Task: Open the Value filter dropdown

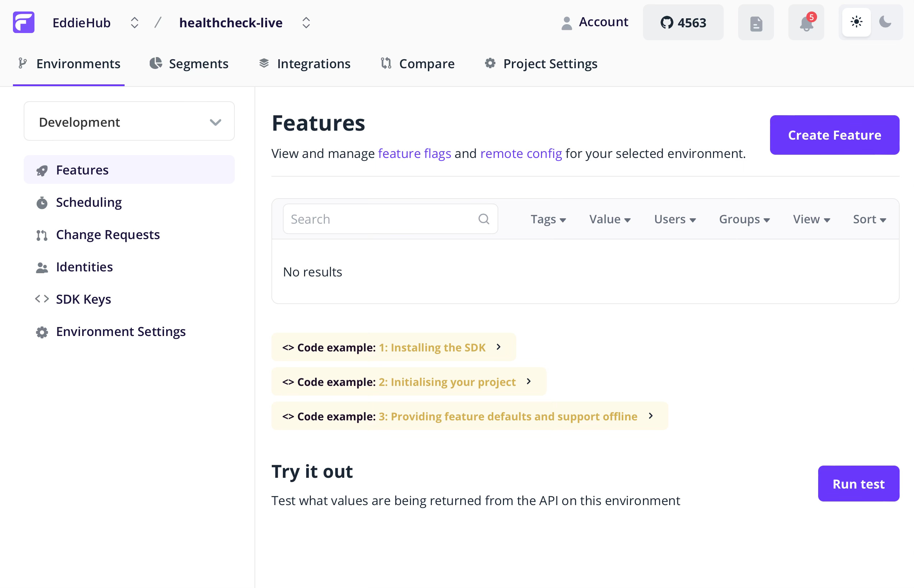Action: pos(610,219)
